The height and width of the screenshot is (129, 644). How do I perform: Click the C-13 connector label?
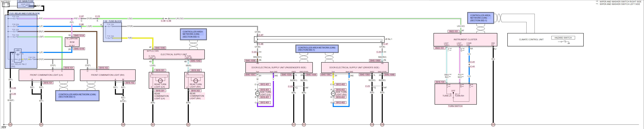(x=97, y=17)
